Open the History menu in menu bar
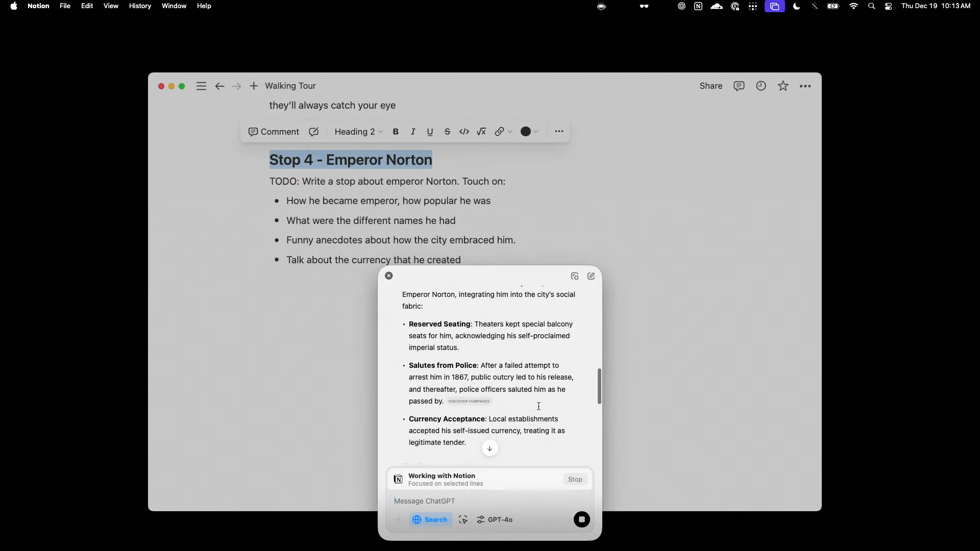 click(139, 6)
